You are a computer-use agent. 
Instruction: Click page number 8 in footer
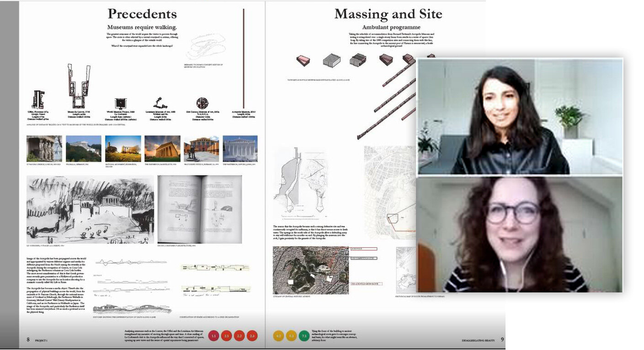pos(28,339)
